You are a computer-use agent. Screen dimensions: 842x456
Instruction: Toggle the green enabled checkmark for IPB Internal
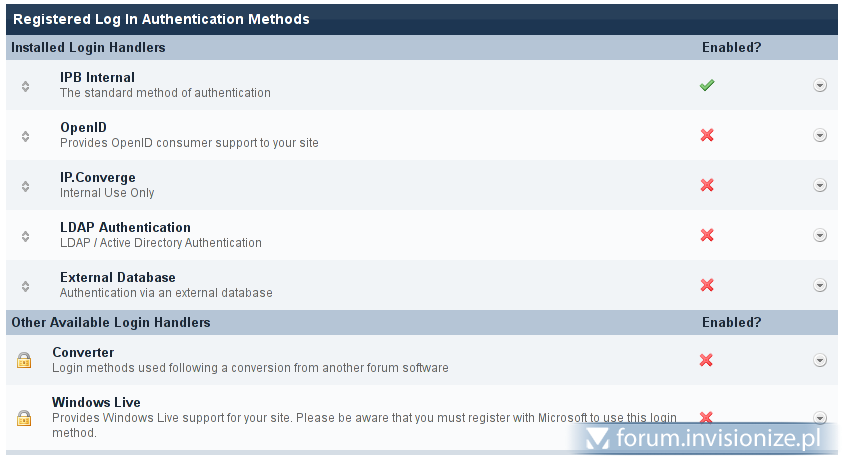[707, 85]
